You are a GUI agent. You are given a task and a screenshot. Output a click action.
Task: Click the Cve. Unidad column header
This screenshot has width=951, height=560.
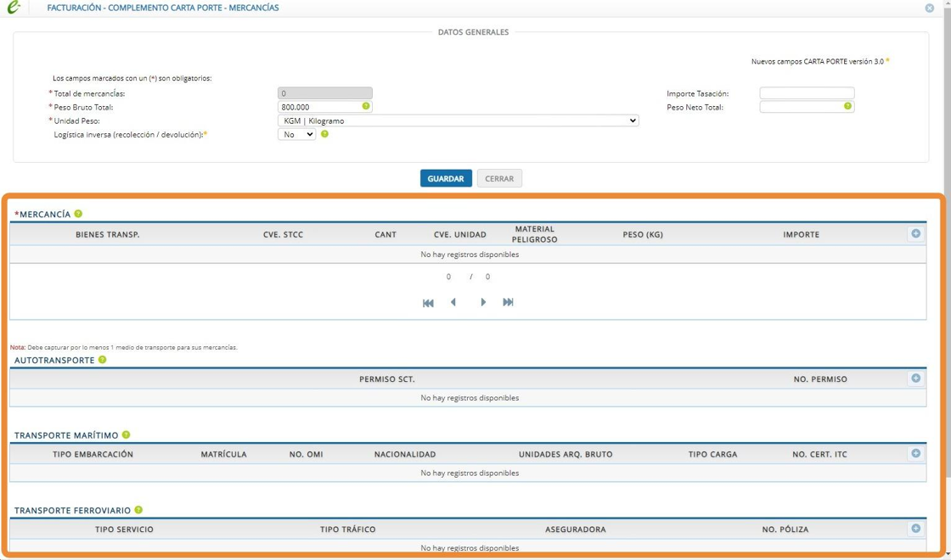point(459,234)
